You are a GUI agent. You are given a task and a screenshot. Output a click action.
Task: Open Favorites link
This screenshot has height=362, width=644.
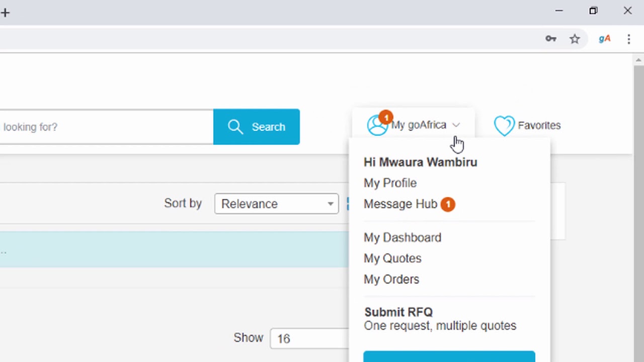527,125
